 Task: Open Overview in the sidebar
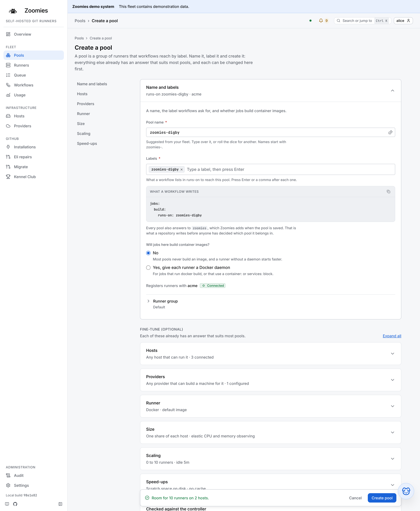[x=34, y=34]
